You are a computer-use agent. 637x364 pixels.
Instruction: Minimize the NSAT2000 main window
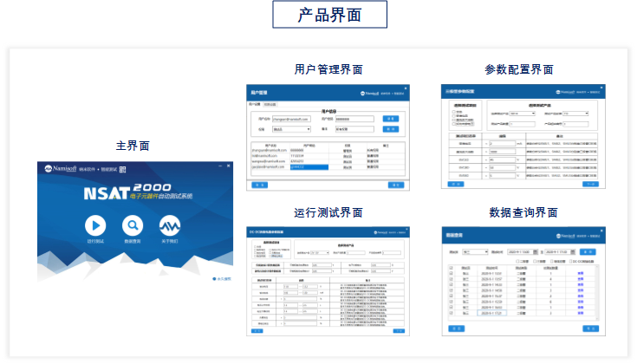click(x=220, y=166)
